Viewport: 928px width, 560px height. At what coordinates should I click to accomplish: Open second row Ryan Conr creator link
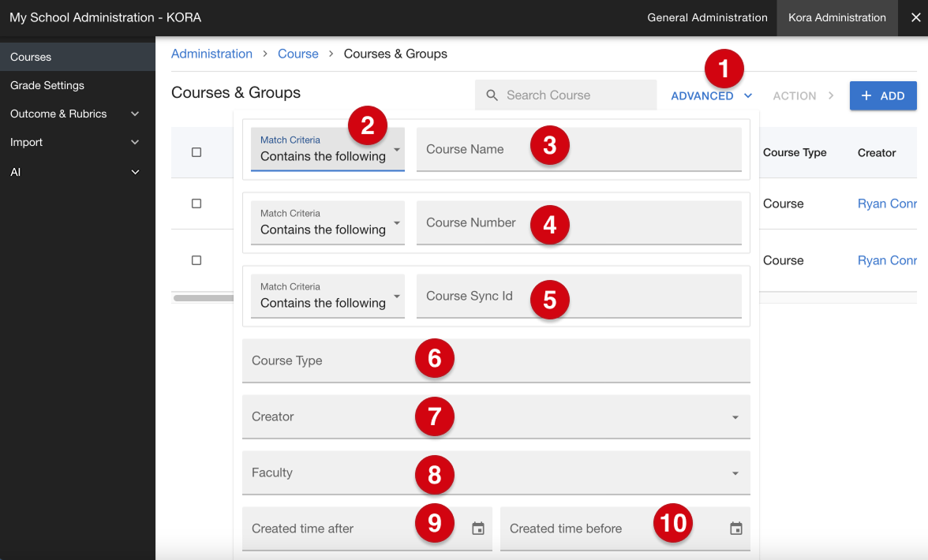pos(887,260)
